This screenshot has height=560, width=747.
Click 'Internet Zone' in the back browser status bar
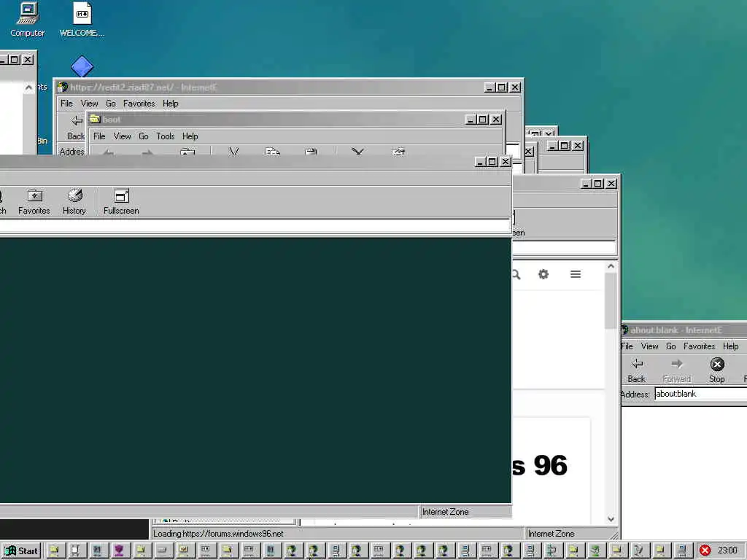point(551,534)
